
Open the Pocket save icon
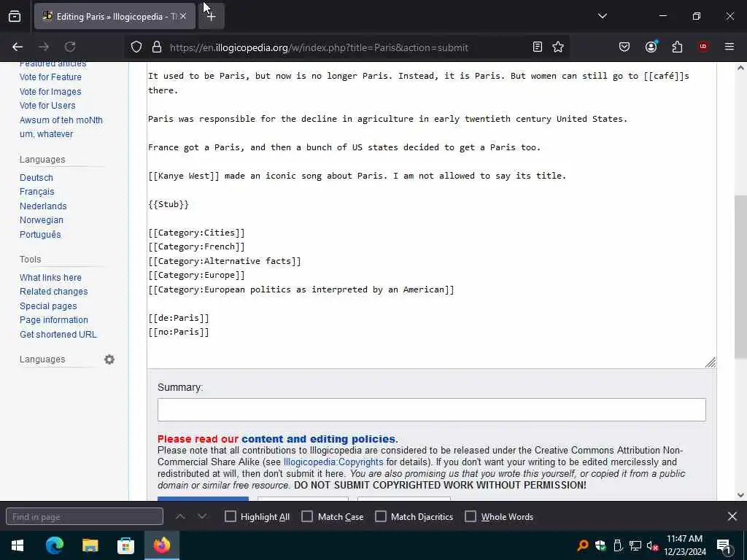(x=624, y=47)
